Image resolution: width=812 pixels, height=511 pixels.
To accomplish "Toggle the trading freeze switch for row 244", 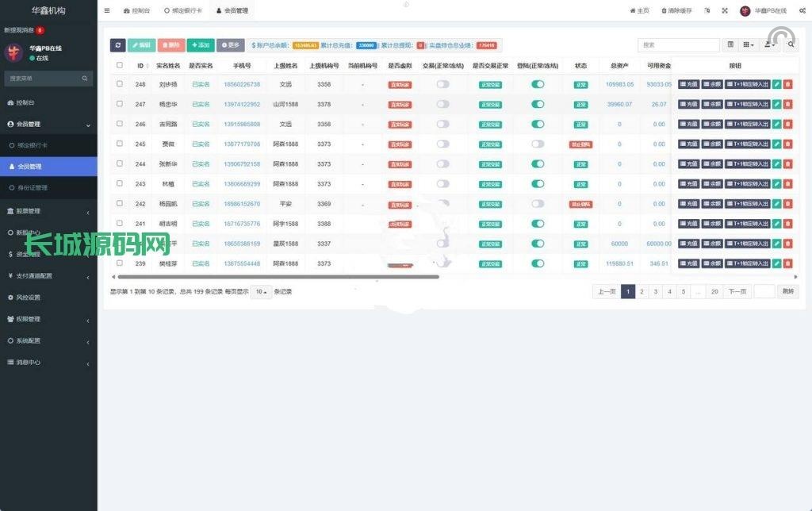I will pyautogui.click(x=442, y=163).
